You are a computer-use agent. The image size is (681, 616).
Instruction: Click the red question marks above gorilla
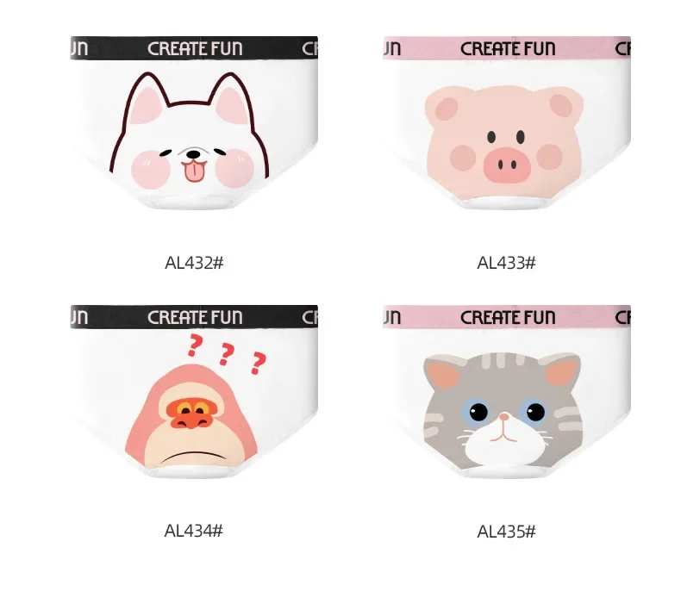point(227,354)
